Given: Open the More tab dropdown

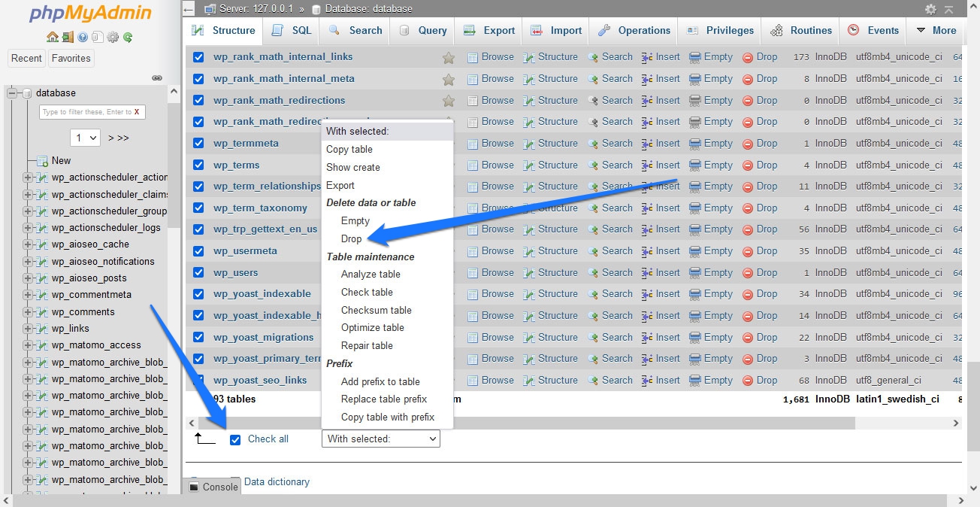Looking at the screenshot, I should [936, 31].
